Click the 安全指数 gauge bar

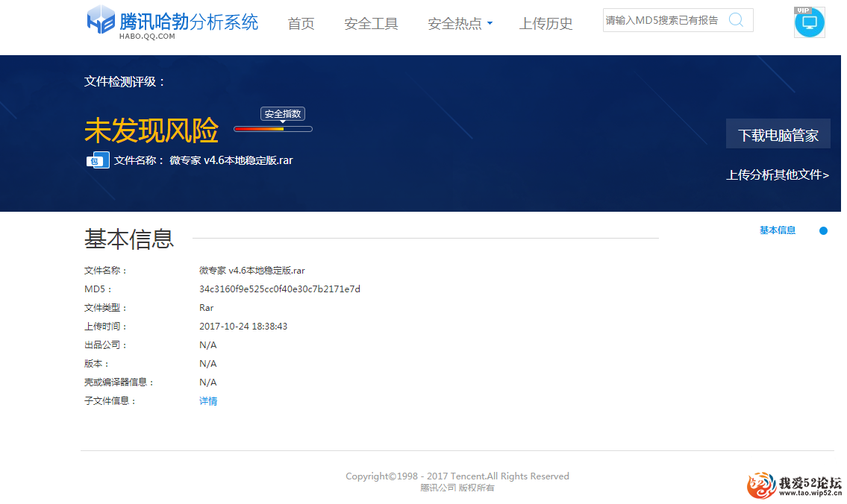pyautogui.click(x=273, y=129)
